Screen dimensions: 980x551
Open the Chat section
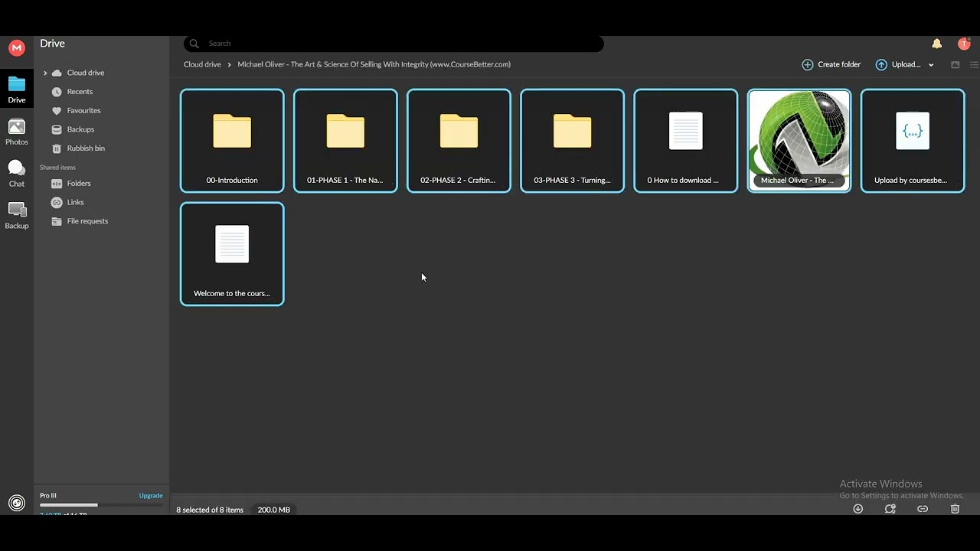pos(17,174)
